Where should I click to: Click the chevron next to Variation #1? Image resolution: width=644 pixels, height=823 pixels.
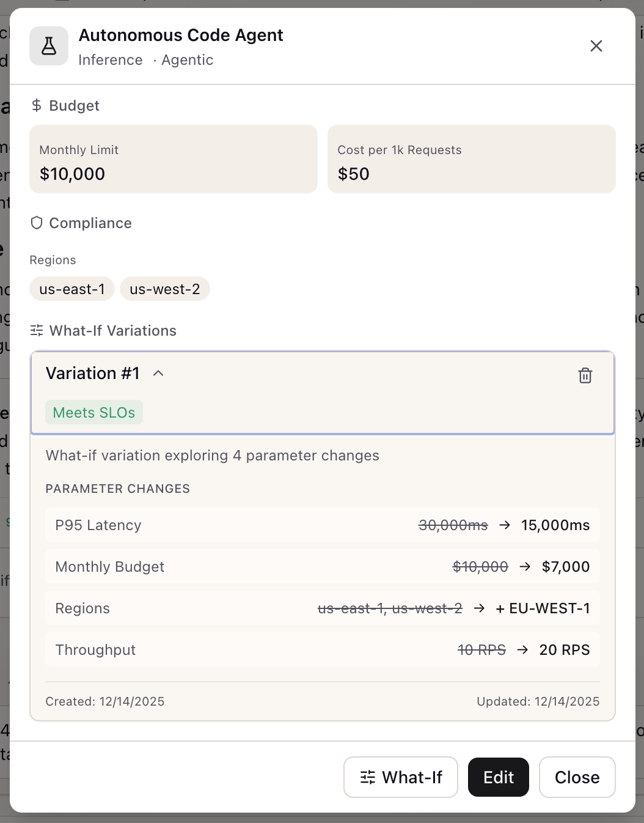tap(158, 373)
